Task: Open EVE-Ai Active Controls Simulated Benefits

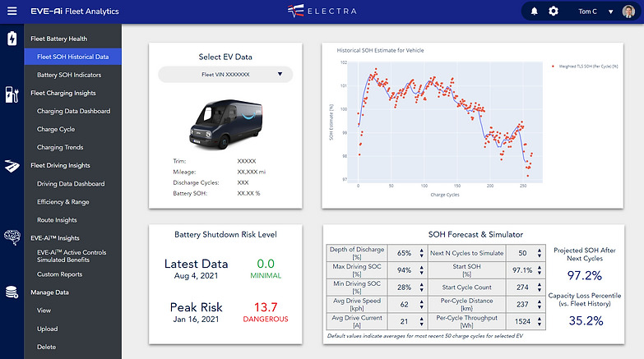Action: click(x=72, y=256)
